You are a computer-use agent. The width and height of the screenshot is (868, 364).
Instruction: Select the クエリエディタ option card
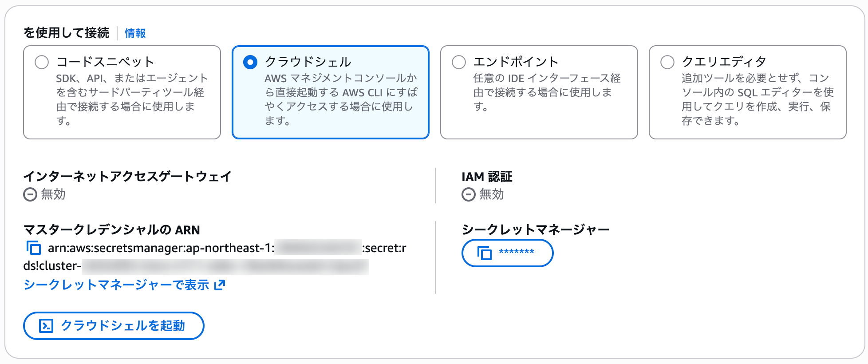pyautogui.click(x=747, y=91)
